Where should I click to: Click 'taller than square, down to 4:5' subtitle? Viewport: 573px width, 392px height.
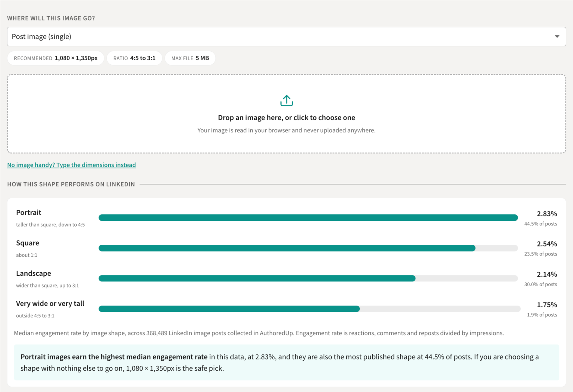50,224
